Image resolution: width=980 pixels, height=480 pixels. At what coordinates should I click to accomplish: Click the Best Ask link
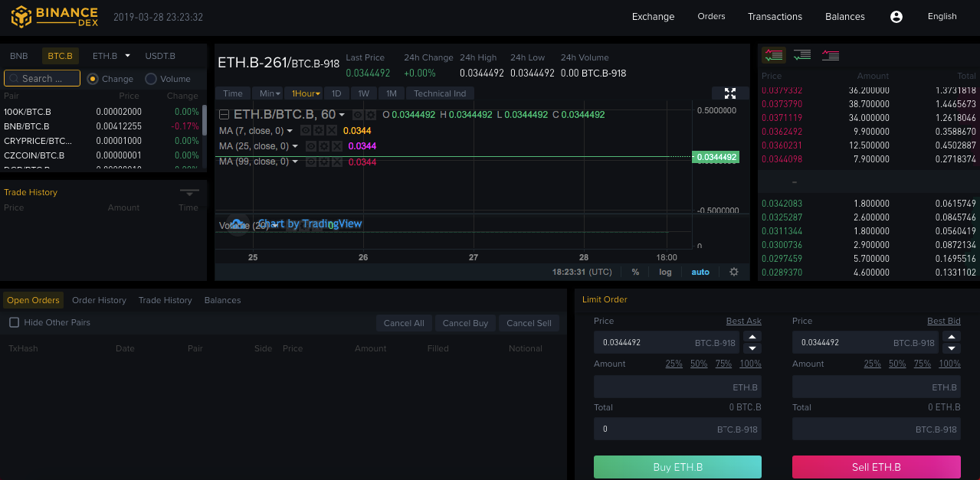click(x=744, y=321)
